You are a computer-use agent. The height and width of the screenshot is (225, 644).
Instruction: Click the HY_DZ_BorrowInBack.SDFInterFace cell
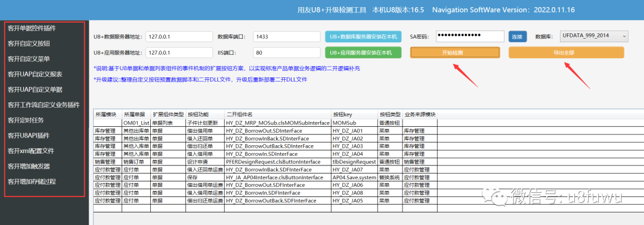coord(278,169)
